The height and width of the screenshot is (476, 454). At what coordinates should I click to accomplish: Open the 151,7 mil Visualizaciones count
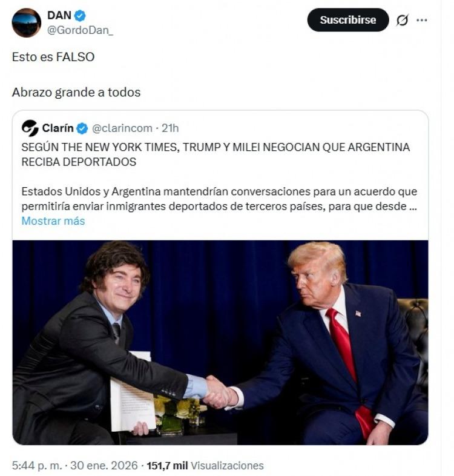click(x=205, y=465)
